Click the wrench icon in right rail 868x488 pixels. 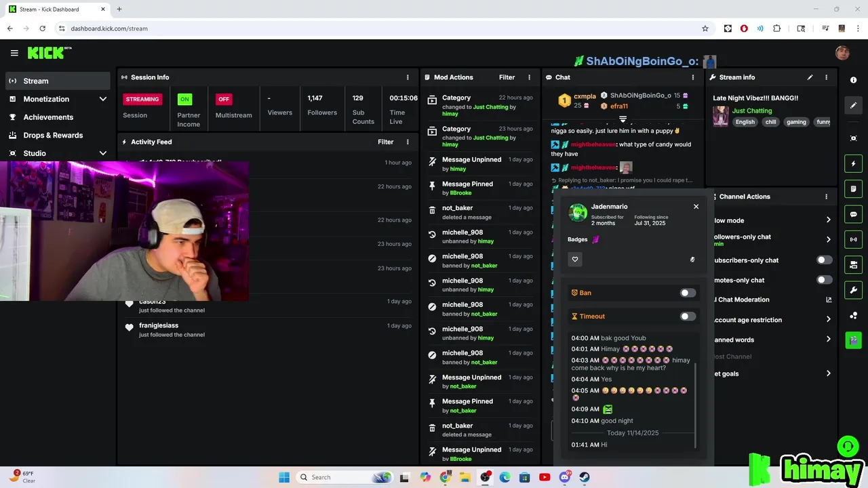pos(853,290)
